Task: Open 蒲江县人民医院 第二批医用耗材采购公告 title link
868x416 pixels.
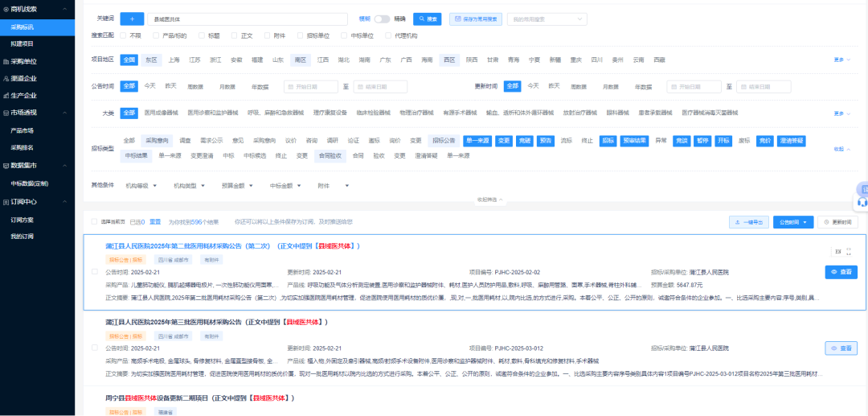Action: coord(233,246)
